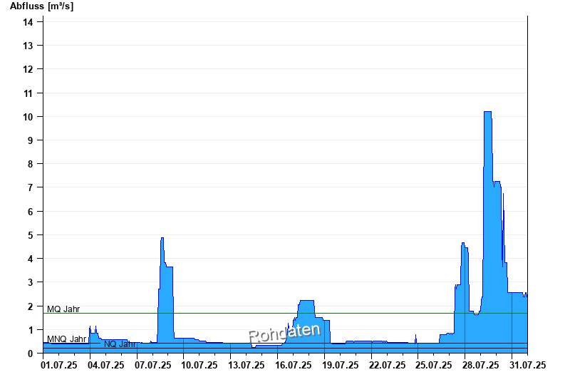570x392 pixels.
Task: Click the x-axis date 22.07.25
Action: coord(387,365)
